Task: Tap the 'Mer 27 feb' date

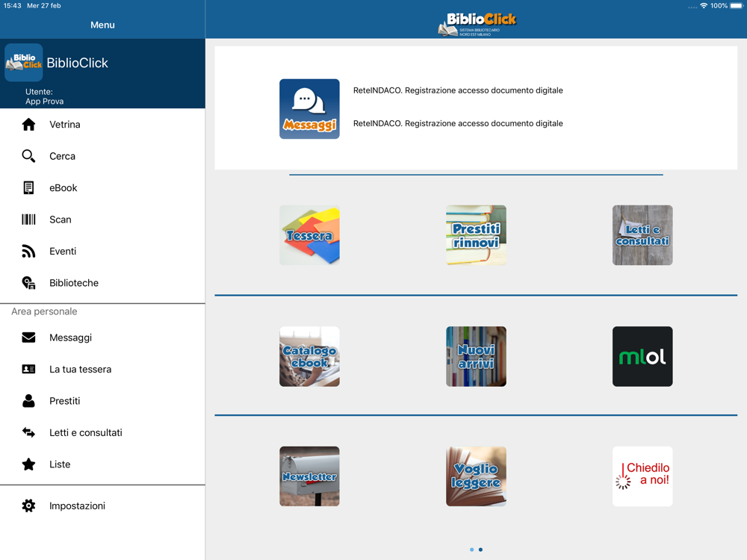Action: tap(44, 6)
